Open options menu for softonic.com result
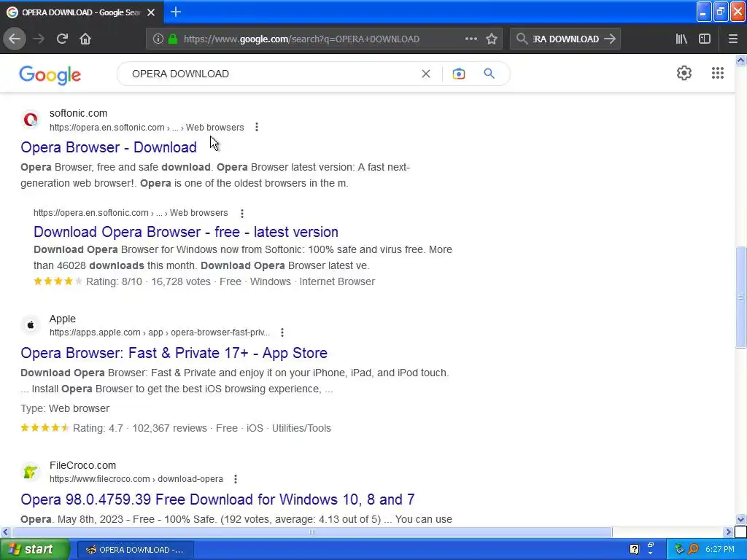 coord(257,127)
